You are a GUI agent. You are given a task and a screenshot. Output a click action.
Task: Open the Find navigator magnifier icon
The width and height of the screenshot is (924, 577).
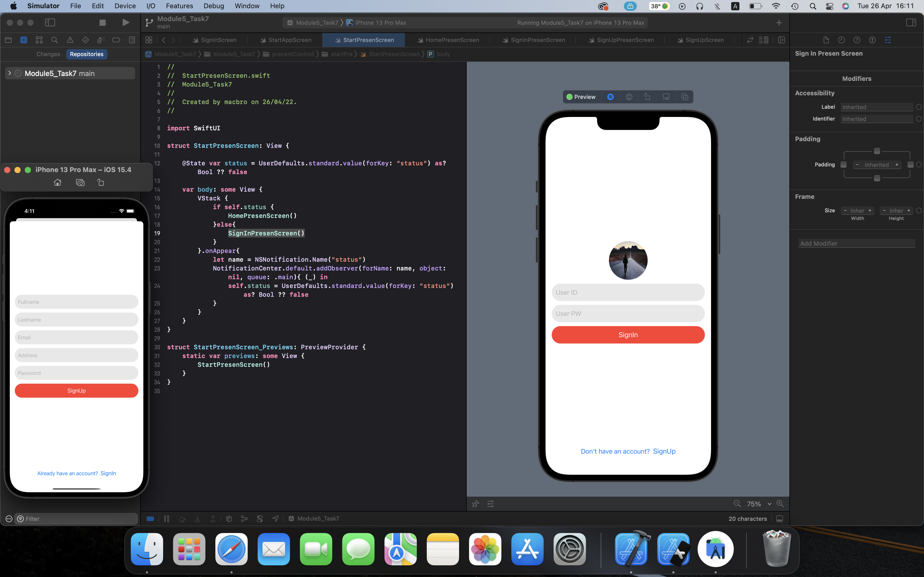pos(55,40)
